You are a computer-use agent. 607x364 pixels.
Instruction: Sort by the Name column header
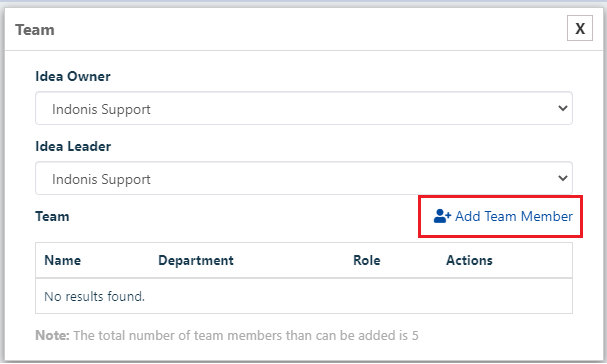pyautogui.click(x=63, y=260)
